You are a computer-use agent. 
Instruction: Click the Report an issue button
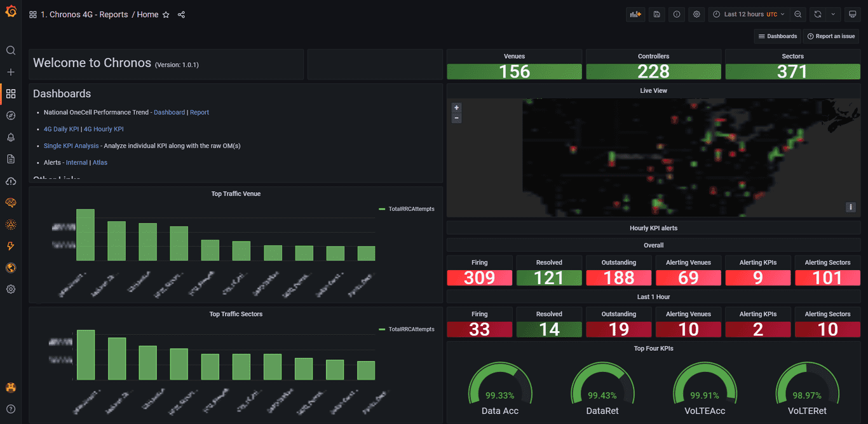point(831,36)
